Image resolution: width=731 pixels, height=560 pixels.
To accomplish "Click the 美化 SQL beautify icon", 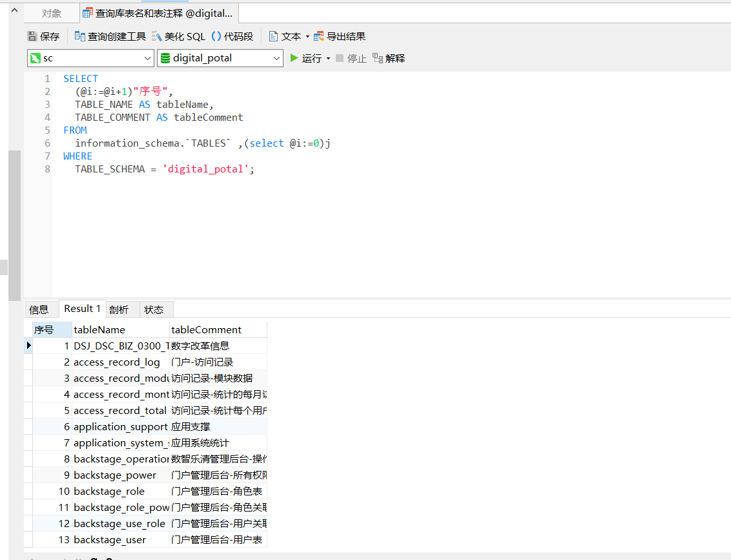I will (x=157, y=36).
